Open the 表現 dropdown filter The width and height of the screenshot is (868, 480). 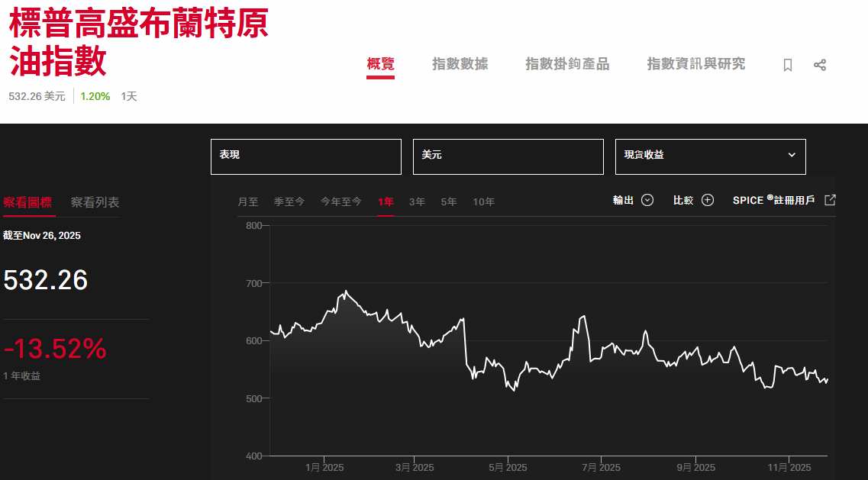click(305, 156)
